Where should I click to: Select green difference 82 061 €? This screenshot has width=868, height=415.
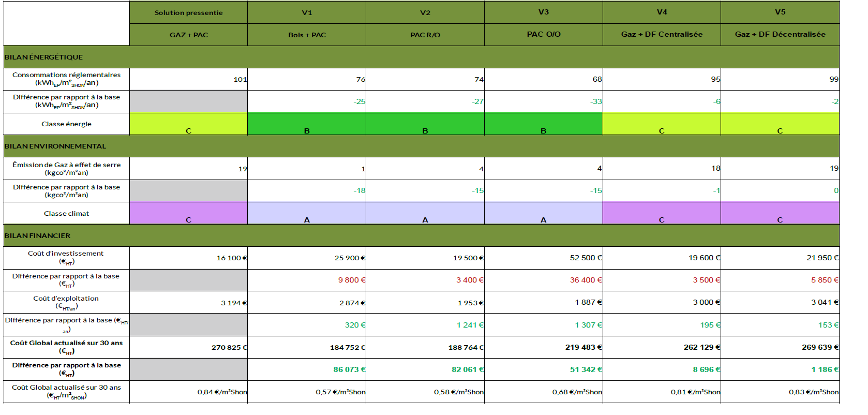tap(425, 369)
